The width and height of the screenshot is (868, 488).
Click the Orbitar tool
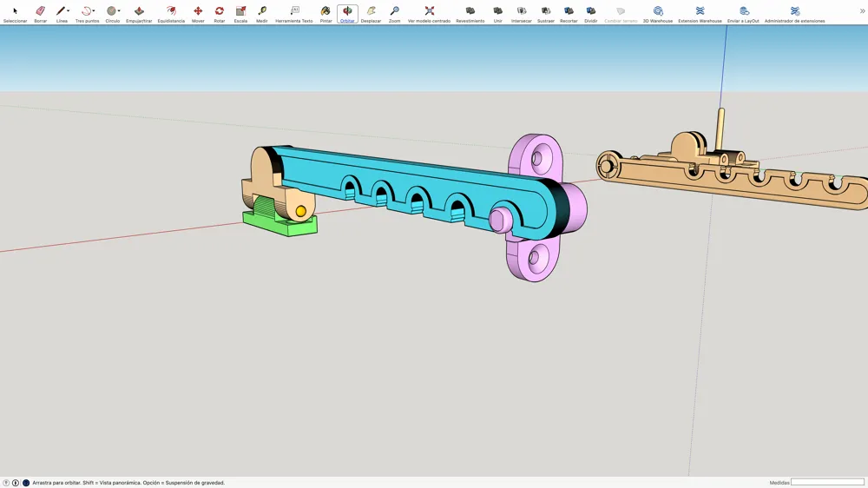(x=347, y=13)
